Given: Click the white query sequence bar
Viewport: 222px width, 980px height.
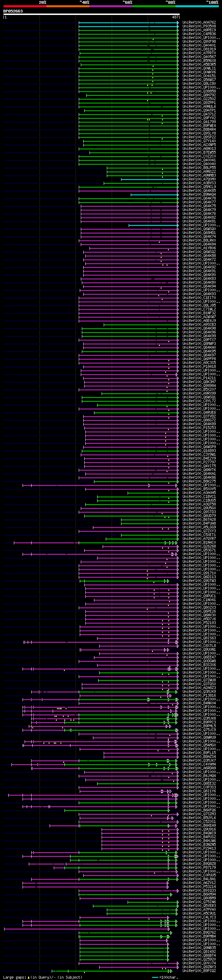Looking at the screenshot, I should point(92,15).
